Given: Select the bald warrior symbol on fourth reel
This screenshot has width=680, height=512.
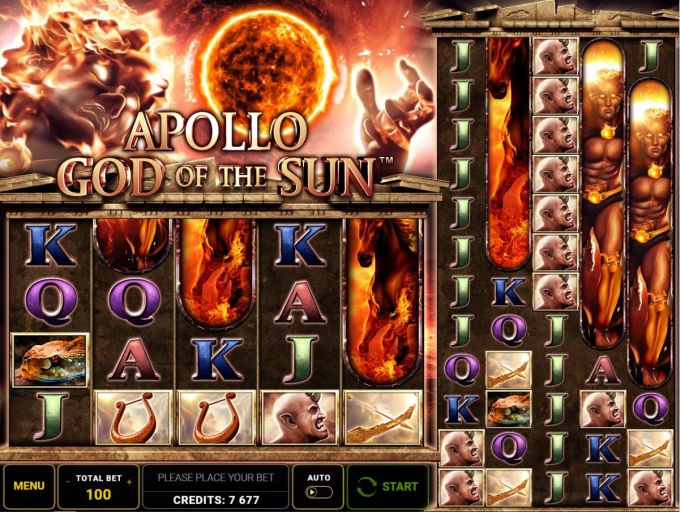Looking at the screenshot, I should click(299, 417).
